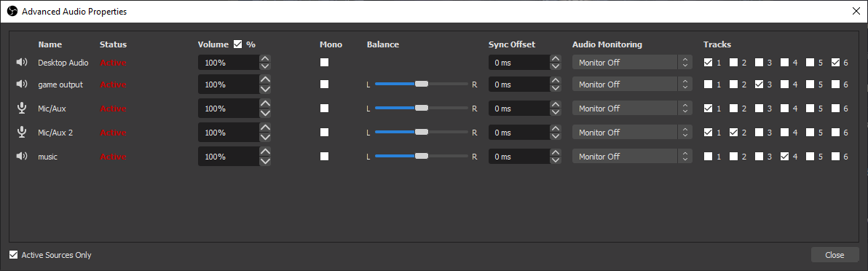Open Desktop Audio monitoring dropdown

coord(632,63)
